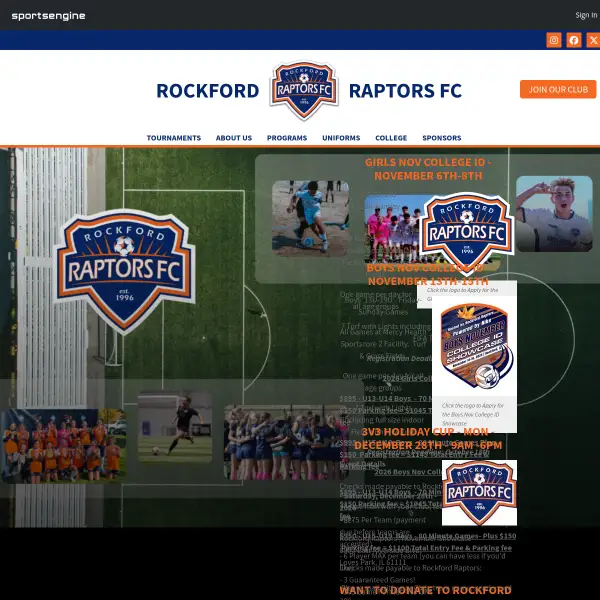This screenshot has width=600, height=600.
Task: Open the X (Twitter) social icon
Action: 593,40
